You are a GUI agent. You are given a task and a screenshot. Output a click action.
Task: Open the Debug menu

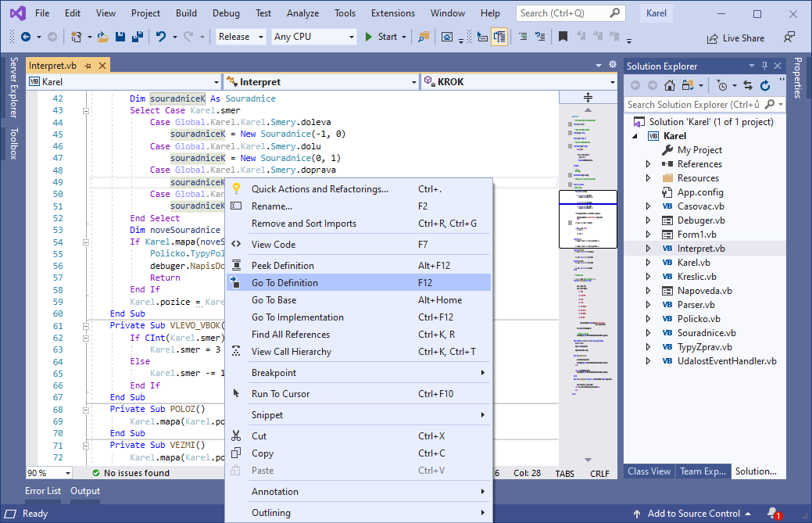226,13
